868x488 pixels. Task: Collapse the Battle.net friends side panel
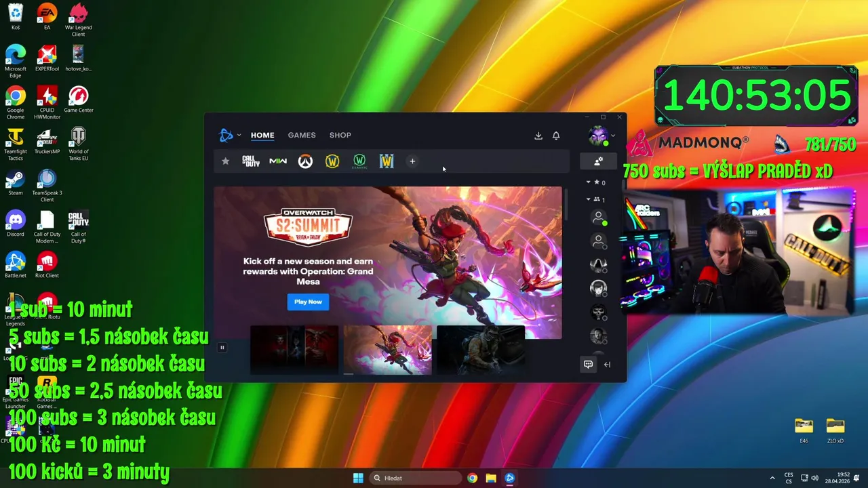pos(607,365)
